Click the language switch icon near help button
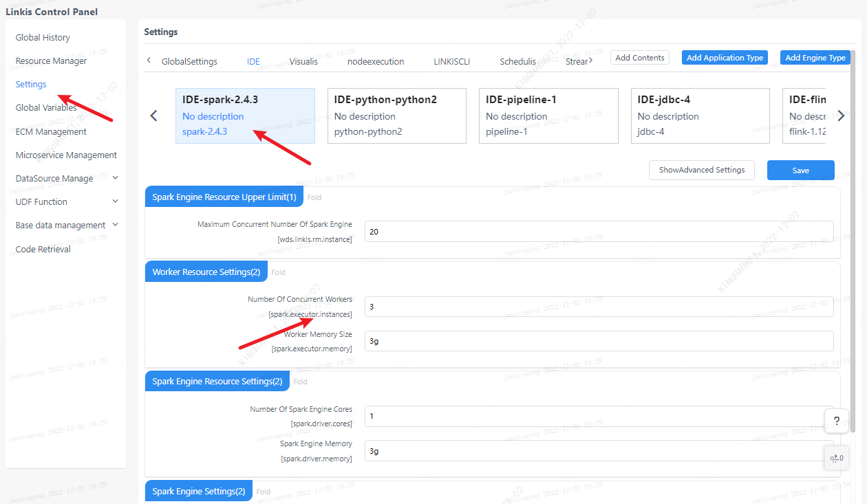 click(836, 457)
